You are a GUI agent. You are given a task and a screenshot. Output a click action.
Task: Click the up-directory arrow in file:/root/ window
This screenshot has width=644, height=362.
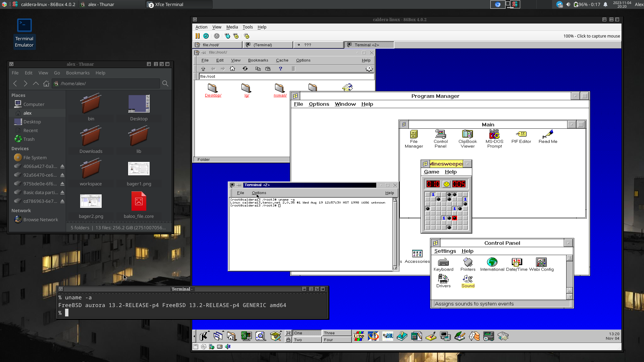203,69
